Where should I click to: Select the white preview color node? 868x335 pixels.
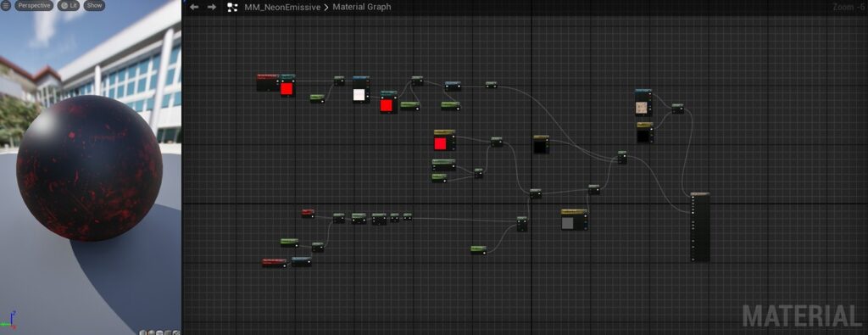click(x=361, y=90)
